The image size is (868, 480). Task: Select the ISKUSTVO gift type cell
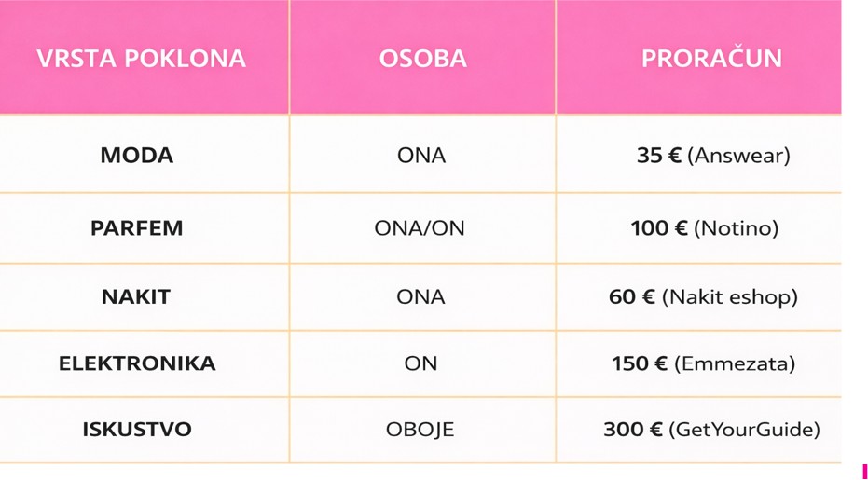click(137, 429)
